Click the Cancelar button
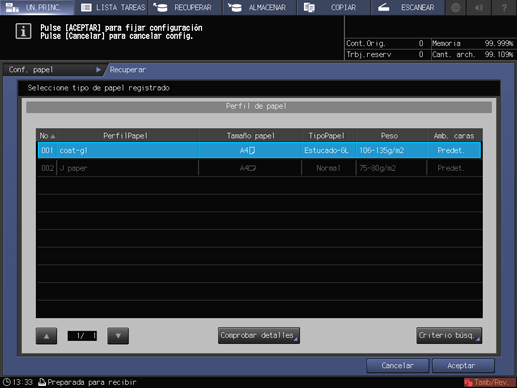517x388 pixels. point(397,366)
